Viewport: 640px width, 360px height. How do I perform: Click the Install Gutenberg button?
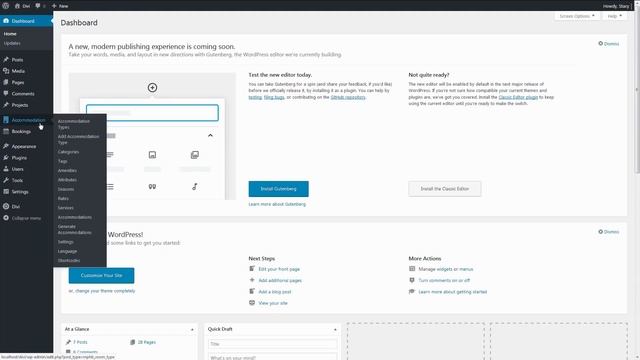(278, 189)
